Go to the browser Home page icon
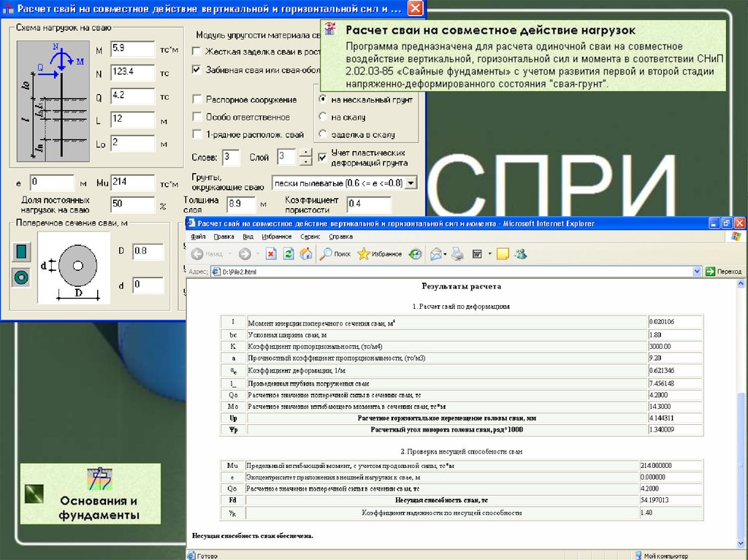Viewport: 748px width, 560px height. click(x=306, y=254)
